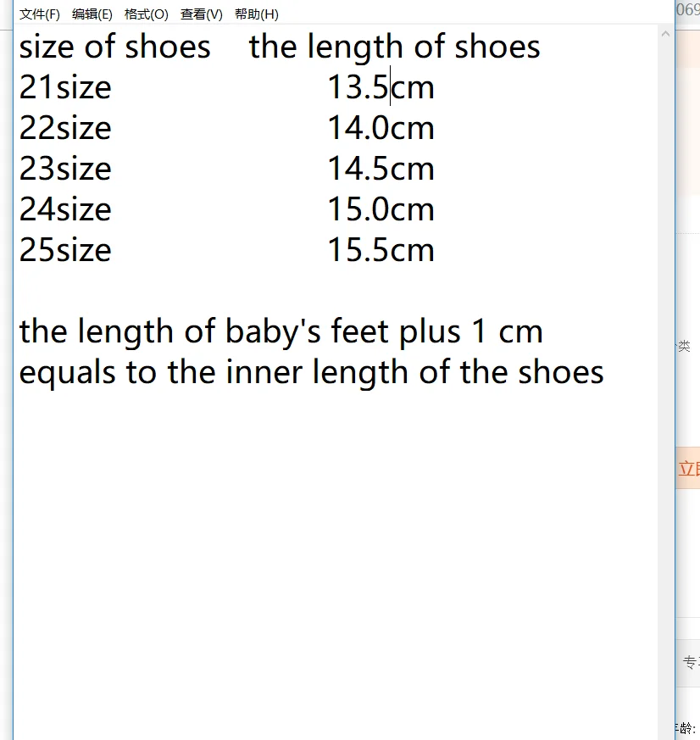This screenshot has width=700, height=740.
Task: Click the text "24size"
Action: [65, 209]
